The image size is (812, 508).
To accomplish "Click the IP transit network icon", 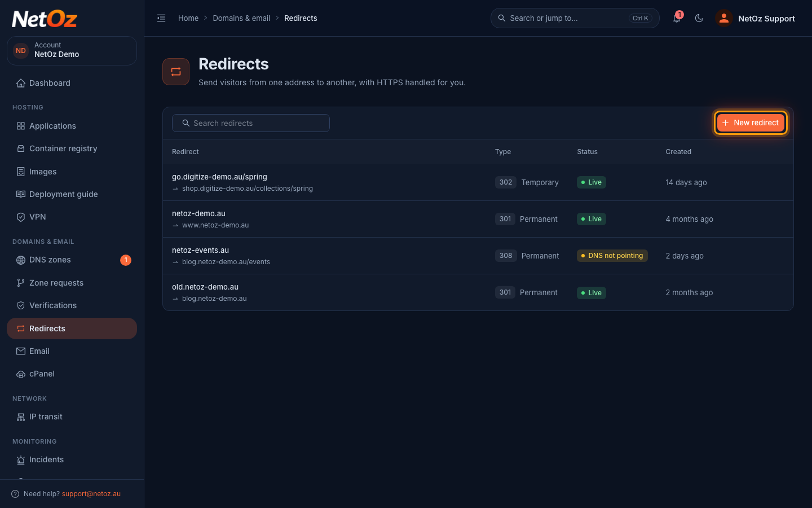I will 21,417.
